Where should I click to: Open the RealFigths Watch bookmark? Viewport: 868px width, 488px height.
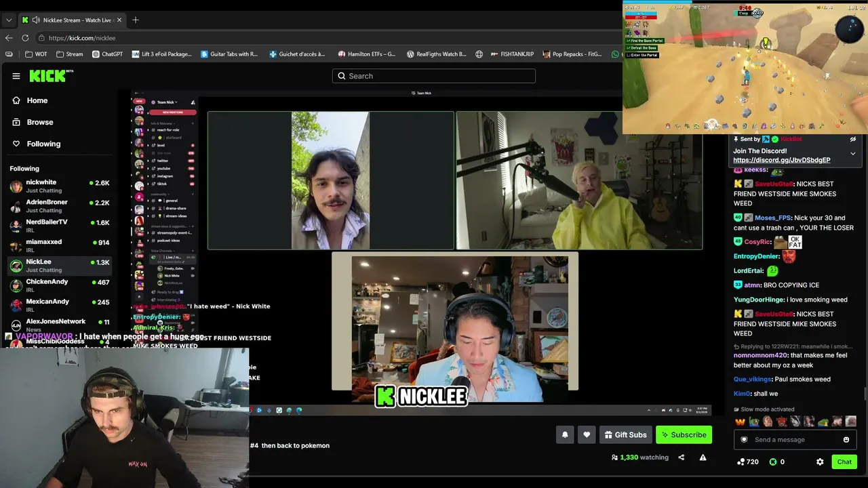click(436, 54)
